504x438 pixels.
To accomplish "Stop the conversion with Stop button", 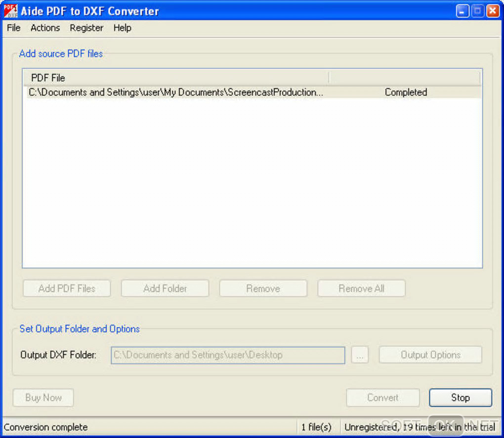I will click(x=461, y=398).
